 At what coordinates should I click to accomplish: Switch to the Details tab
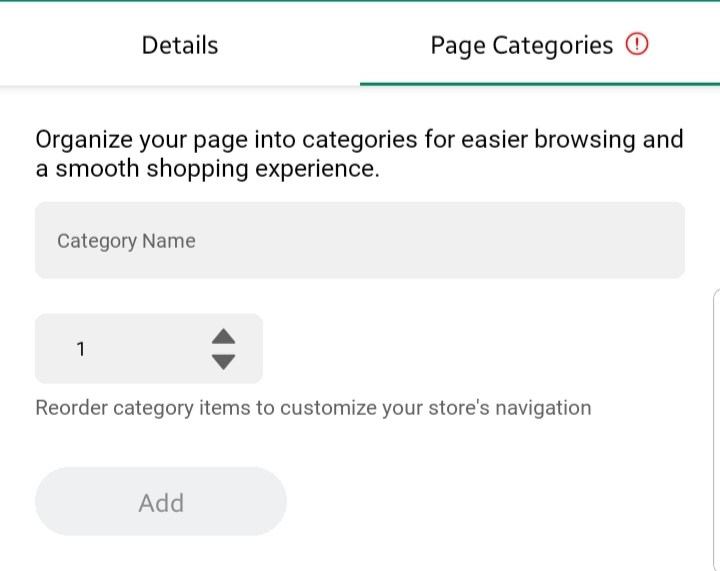click(x=180, y=45)
